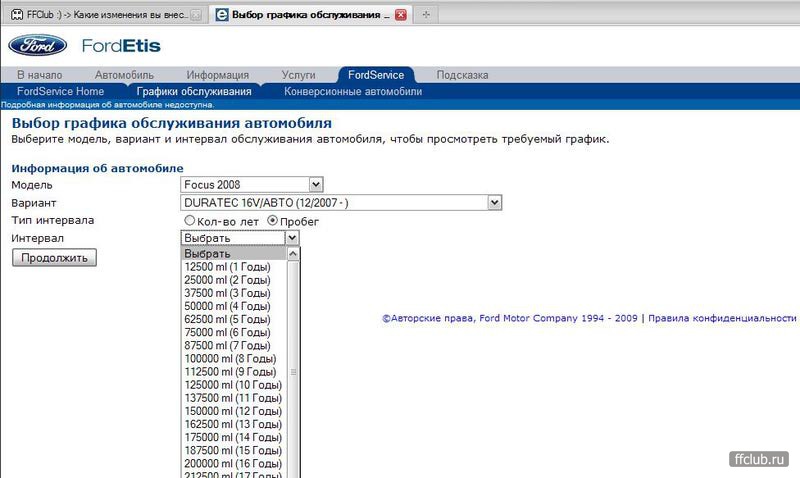Close the FFClub browser tab
The height and width of the screenshot is (478, 800).
point(196,15)
